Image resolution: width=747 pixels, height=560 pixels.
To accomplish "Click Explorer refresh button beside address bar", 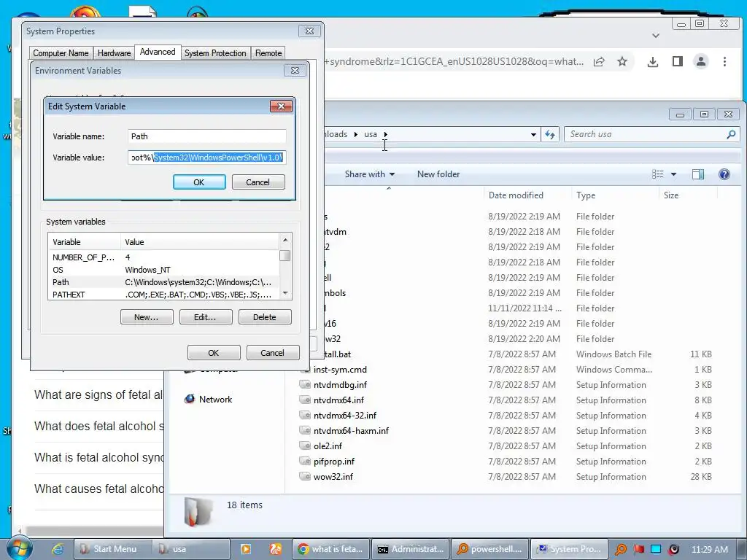I will (550, 135).
